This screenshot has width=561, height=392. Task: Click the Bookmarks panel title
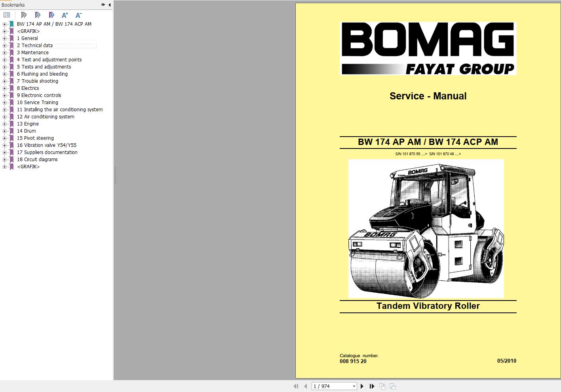click(x=13, y=5)
